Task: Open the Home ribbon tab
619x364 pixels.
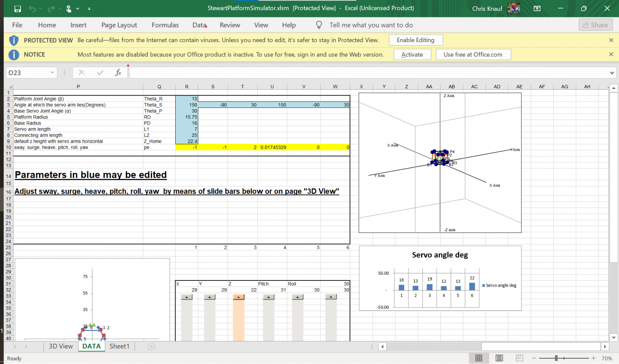Action: click(47, 25)
